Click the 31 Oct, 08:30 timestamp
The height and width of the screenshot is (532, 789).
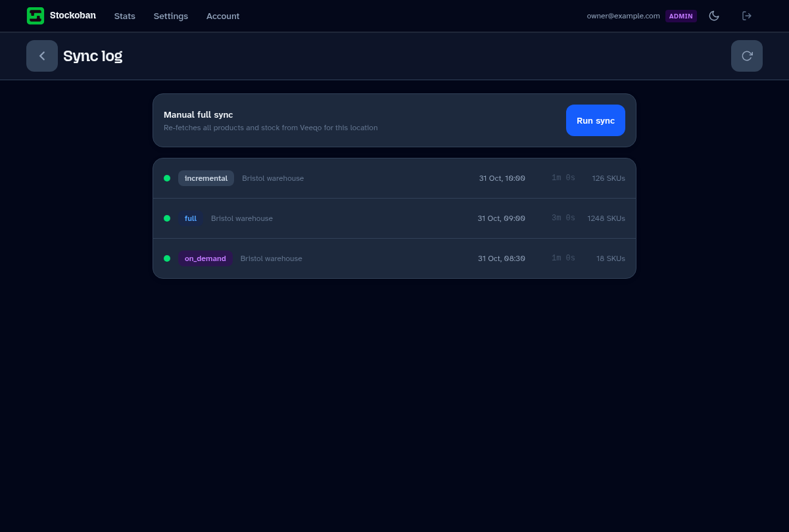(x=502, y=258)
